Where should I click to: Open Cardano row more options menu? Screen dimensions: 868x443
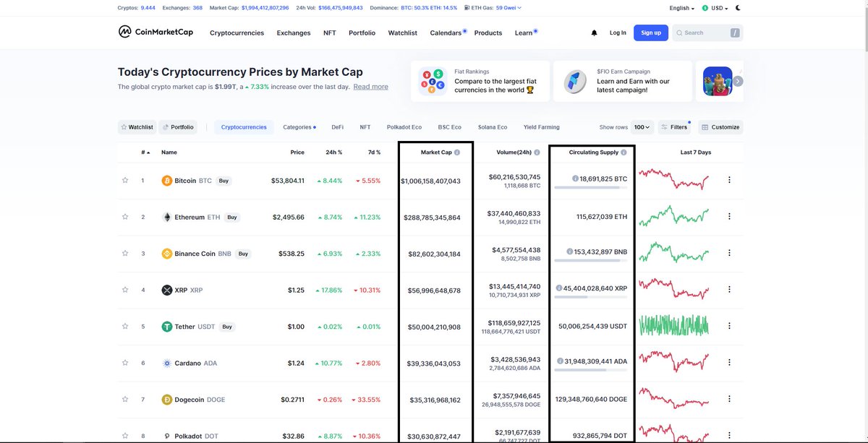[729, 362]
